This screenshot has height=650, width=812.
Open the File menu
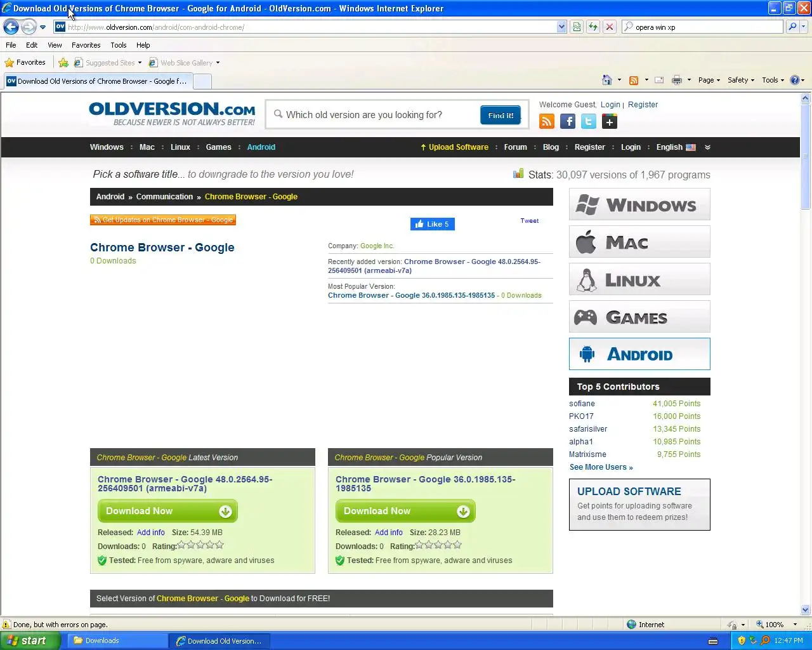point(11,45)
